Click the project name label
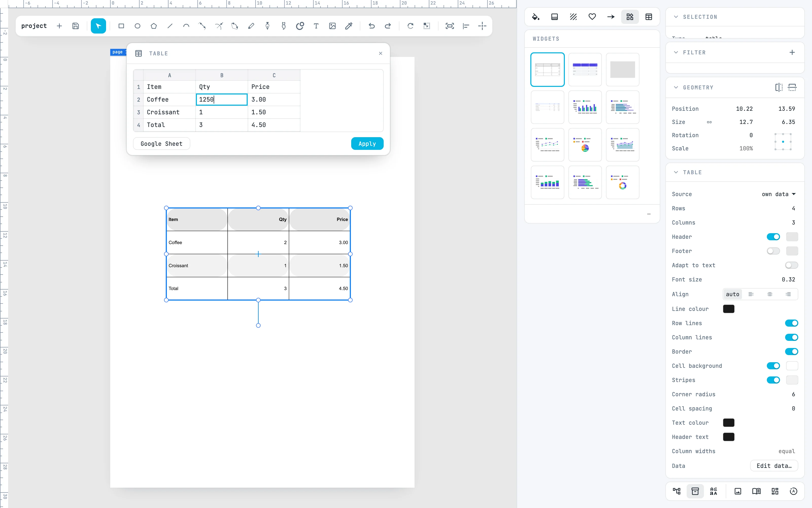Image resolution: width=812 pixels, height=508 pixels. [x=34, y=26]
